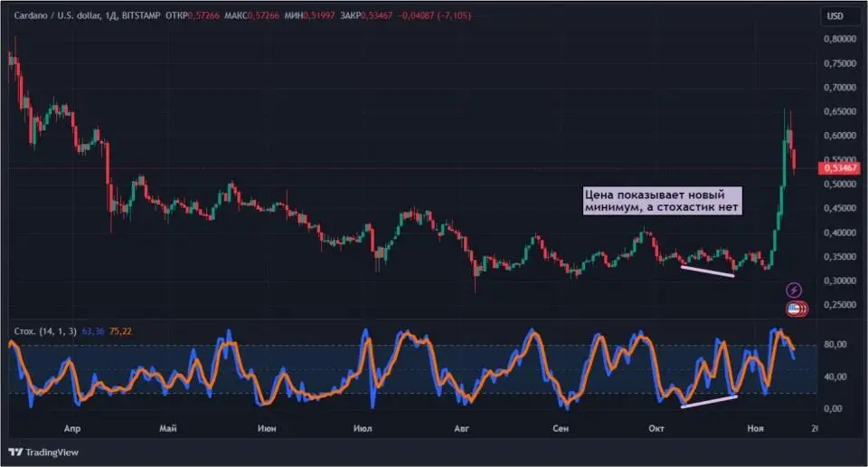Select the white trendline on the stochastic pane
This screenshot has width=868, height=467.
(x=710, y=401)
